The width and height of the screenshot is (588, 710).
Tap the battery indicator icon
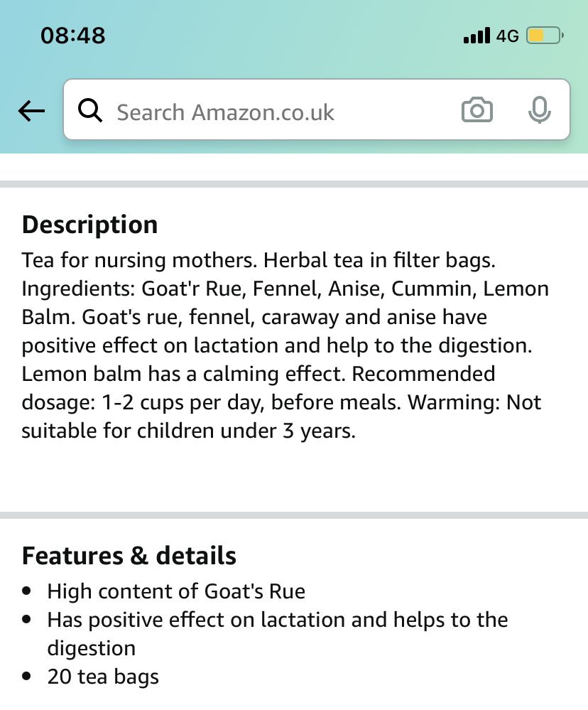545,36
